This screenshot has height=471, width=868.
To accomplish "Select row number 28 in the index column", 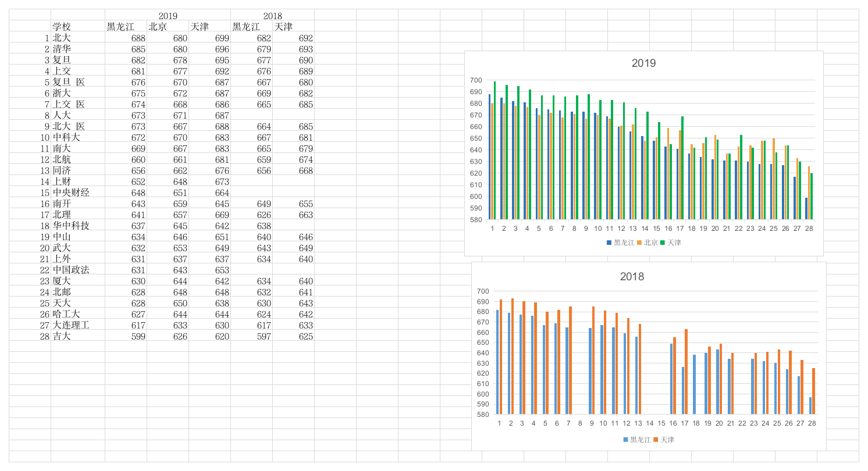I will (x=30, y=336).
